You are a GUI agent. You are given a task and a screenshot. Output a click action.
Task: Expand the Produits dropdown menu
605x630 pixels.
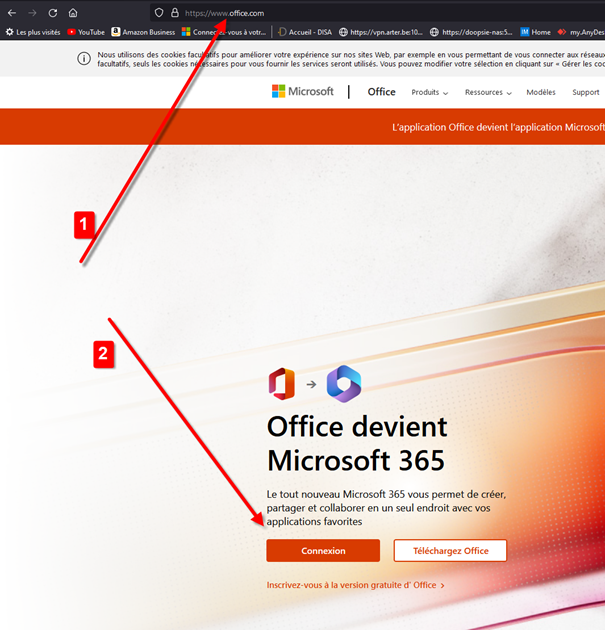pos(429,92)
